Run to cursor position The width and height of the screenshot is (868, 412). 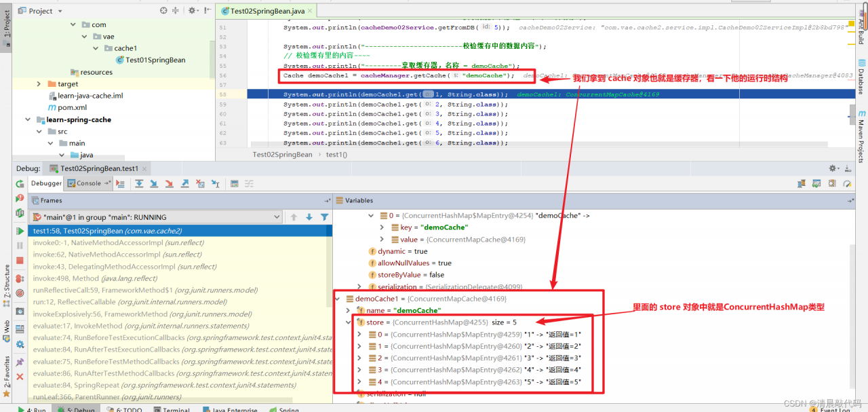click(216, 183)
